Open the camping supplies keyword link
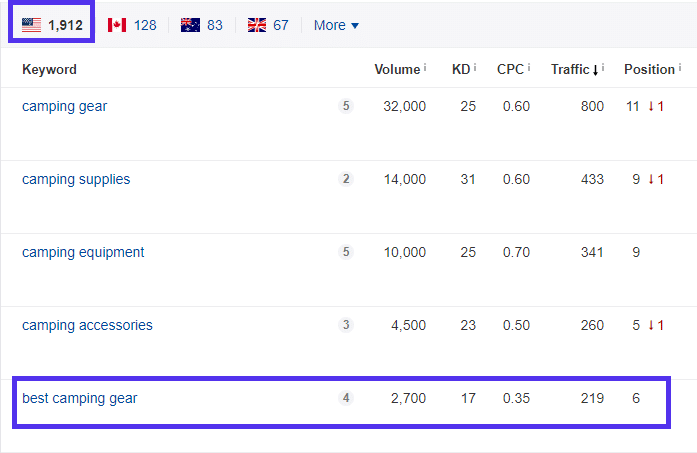Screen dimensions: 697x453 tap(76, 179)
